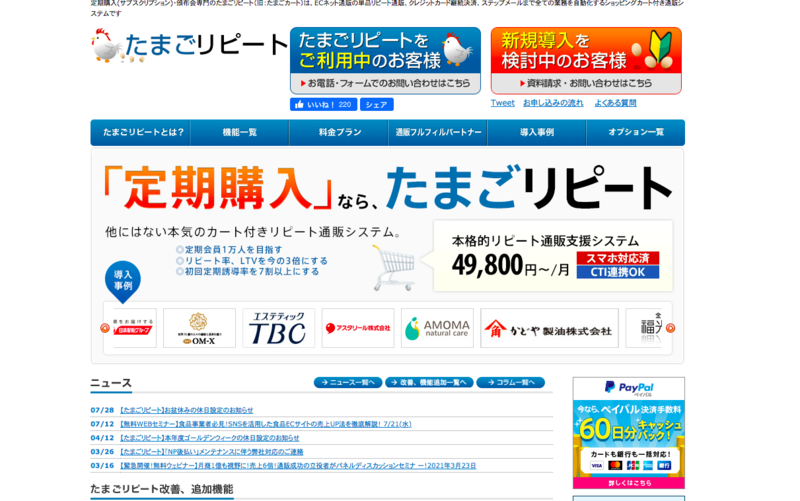Click the shopping cart image
Screen dimensions: 800x501
(x=395, y=267)
